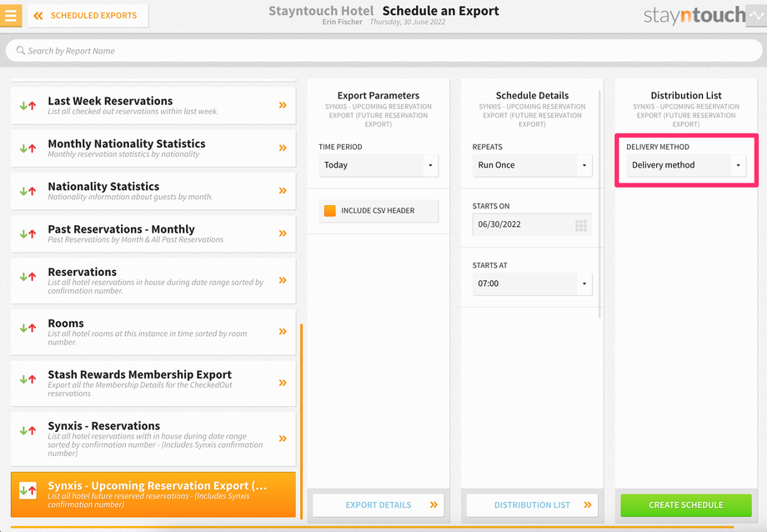Image resolution: width=767 pixels, height=532 pixels.
Task: Click Nationality Statistics export arrows icon
Action: [x=28, y=191]
